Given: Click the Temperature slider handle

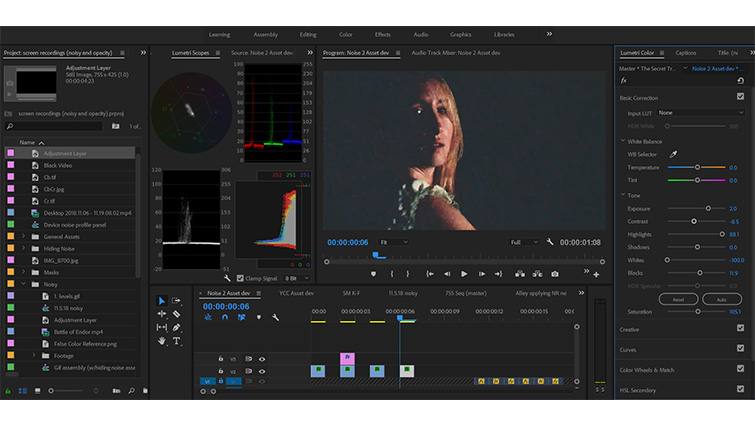Looking at the screenshot, I should pos(697,167).
